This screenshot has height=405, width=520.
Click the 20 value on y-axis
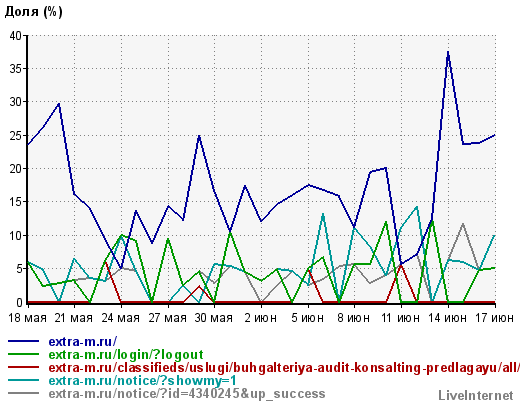point(16,169)
